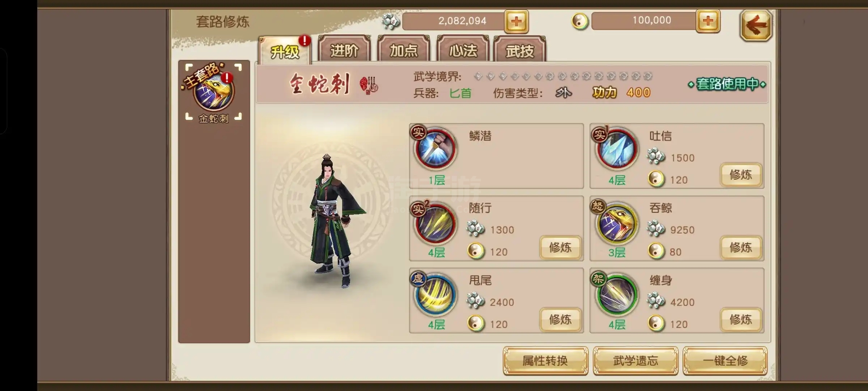Image resolution: width=868 pixels, height=391 pixels.
Task: Click the back arrow icon
Action: (756, 25)
